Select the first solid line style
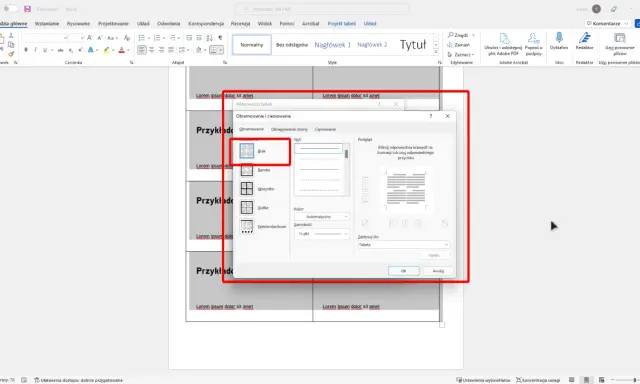640x384 pixels. pos(319,149)
